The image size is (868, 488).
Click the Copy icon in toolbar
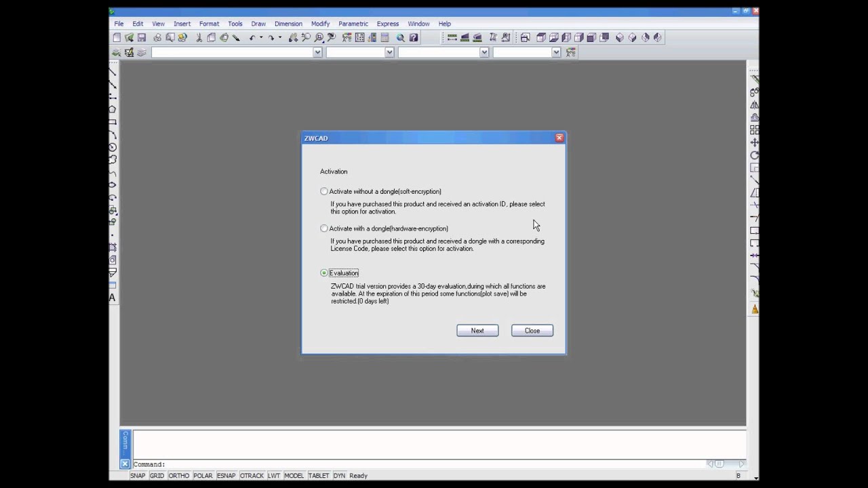pos(211,38)
